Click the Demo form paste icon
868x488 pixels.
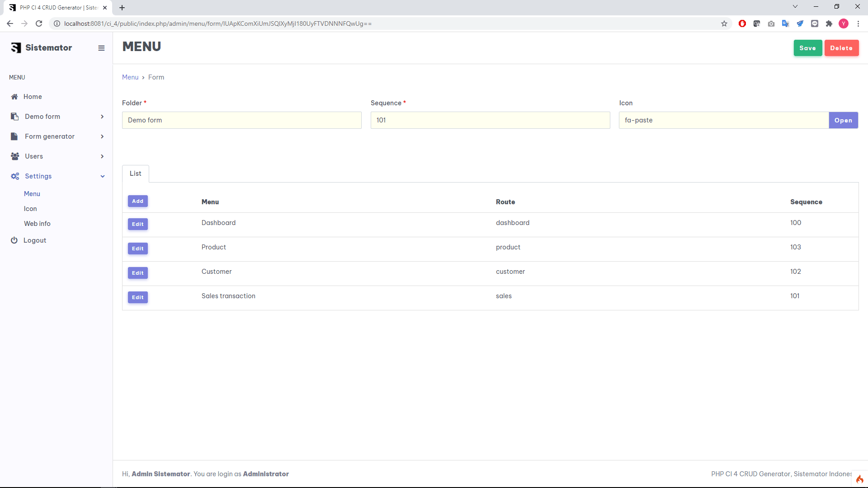point(14,117)
